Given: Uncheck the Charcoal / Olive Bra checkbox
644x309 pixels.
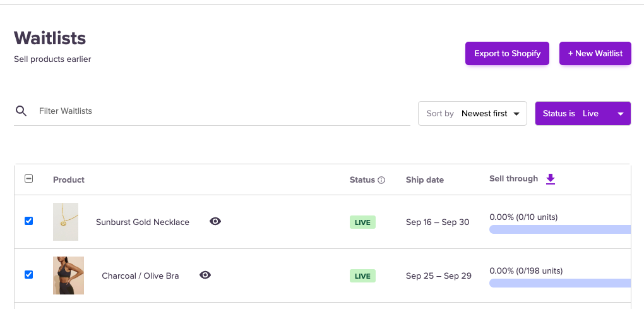Looking at the screenshot, I should point(28,274).
